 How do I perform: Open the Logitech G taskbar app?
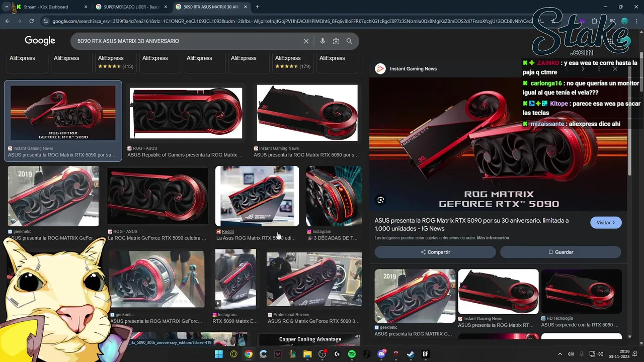[x=337, y=354]
